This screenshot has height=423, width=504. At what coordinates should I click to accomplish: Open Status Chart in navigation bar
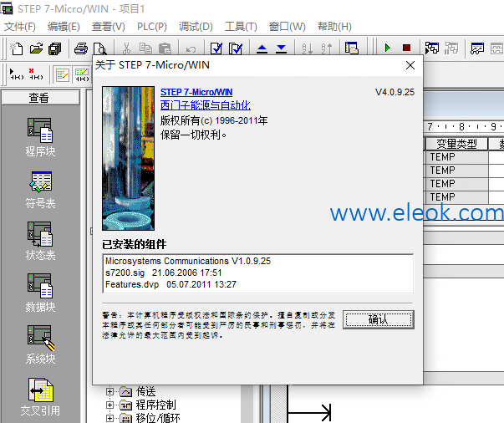pos(40,241)
